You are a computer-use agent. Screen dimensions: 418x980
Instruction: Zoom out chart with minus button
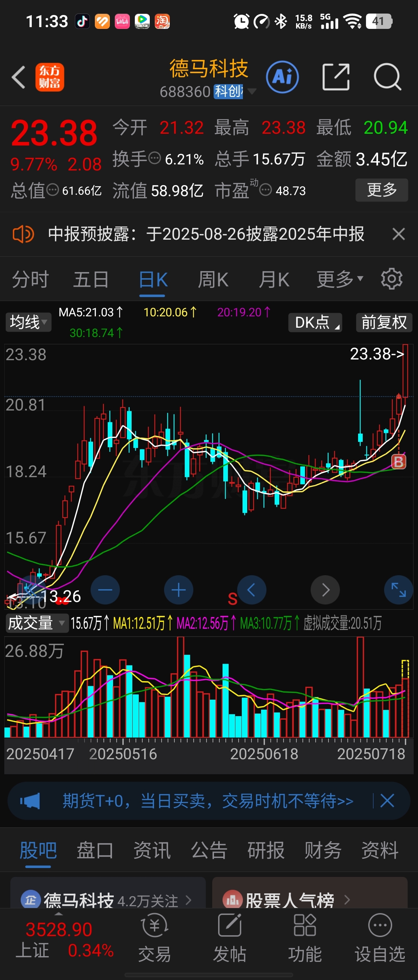pyautogui.click(x=105, y=589)
